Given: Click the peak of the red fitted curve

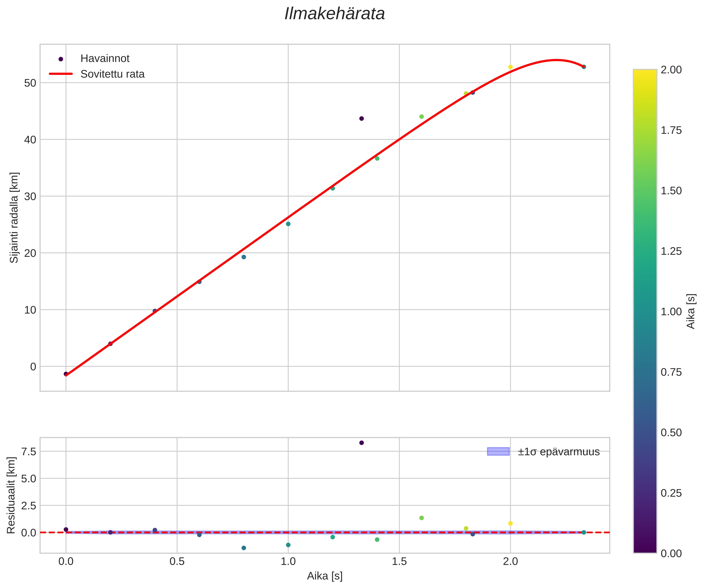Looking at the screenshot, I should [x=556, y=60].
